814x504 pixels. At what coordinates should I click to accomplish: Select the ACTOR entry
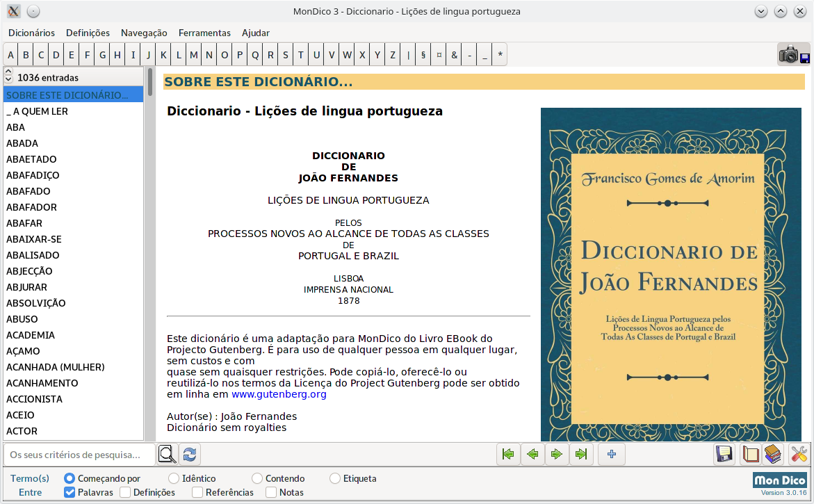[x=73, y=431]
